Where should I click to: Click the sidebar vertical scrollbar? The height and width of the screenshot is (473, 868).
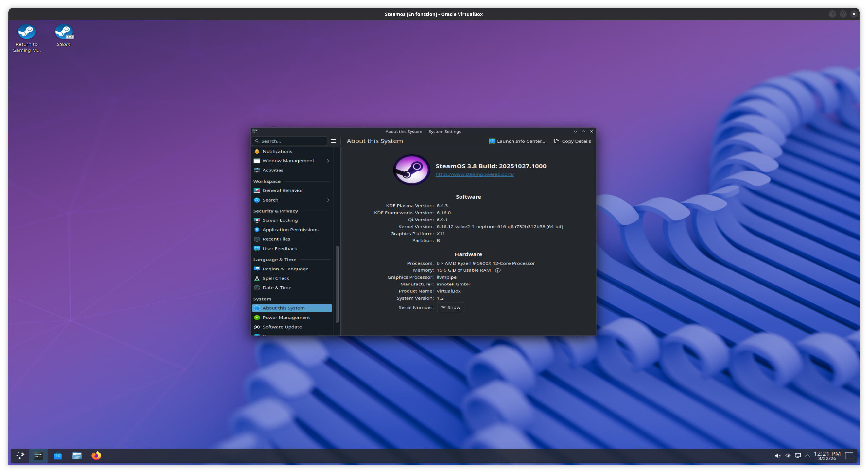(x=337, y=284)
